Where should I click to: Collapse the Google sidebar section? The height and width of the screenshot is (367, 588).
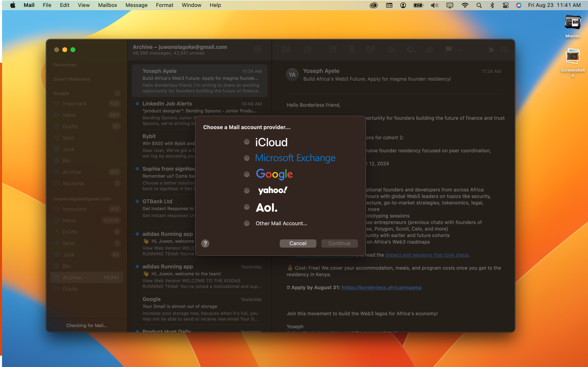(x=117, y=93)
